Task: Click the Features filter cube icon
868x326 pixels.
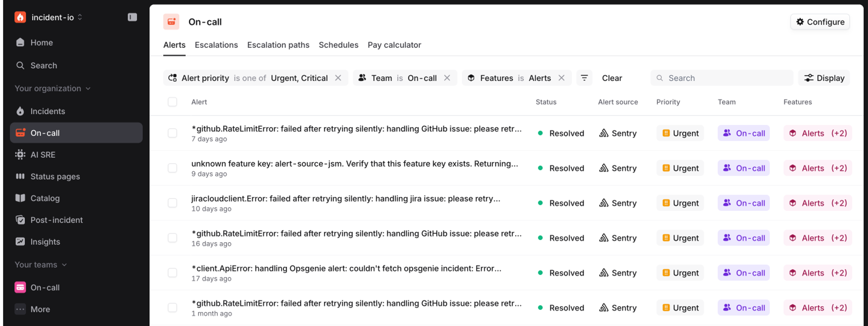Action: coord(471,78)
